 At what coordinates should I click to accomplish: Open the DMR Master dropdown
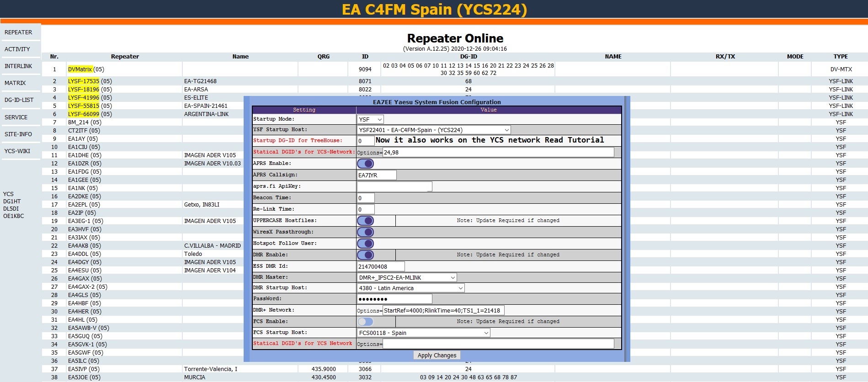tap(406, 277)
